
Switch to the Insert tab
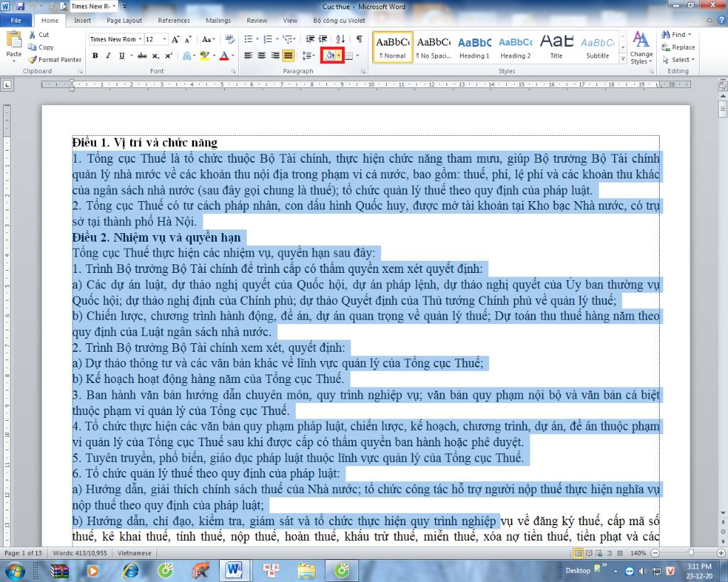pyautogui.click(x=82, y=21)
